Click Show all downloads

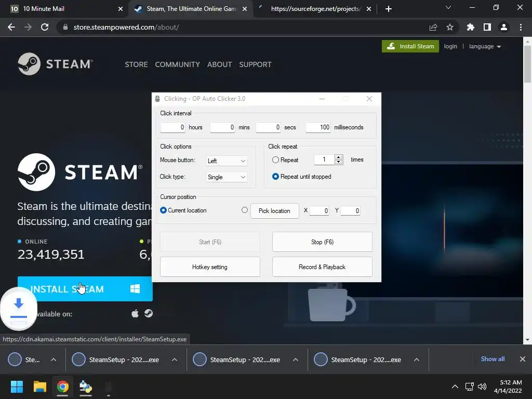point(493,359)
